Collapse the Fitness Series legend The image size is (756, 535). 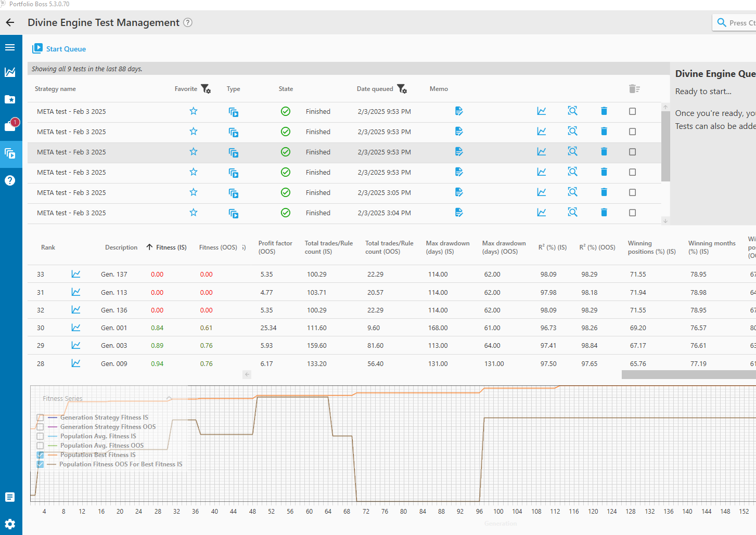(169, 398)
